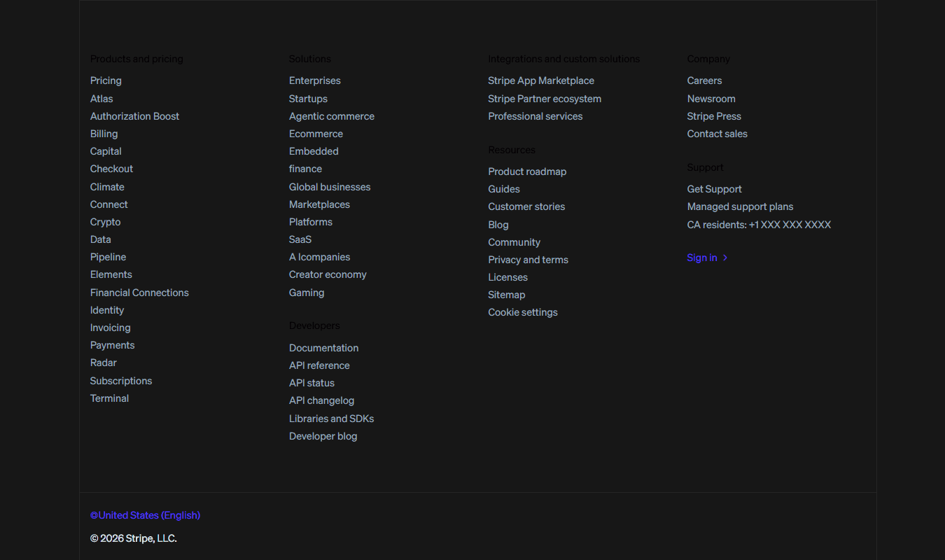Viewport: 945px width, 560px height.
Task: Visit the Terminal product page
Action: pyautogui.click(x=109, y=398)
